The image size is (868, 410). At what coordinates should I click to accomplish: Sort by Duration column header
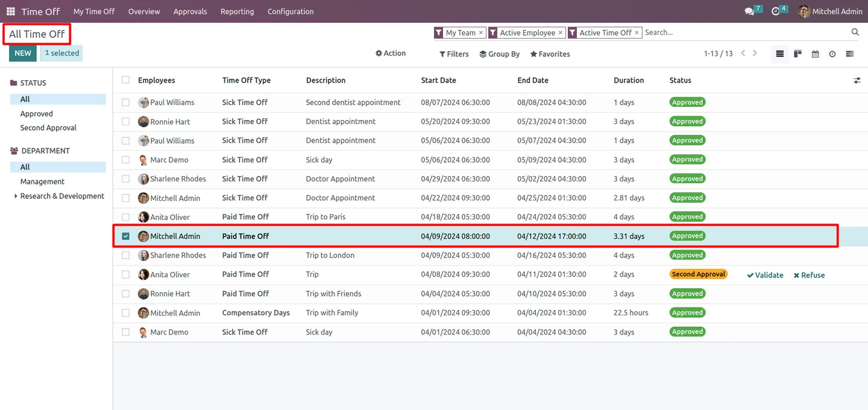tap(629, 80)
